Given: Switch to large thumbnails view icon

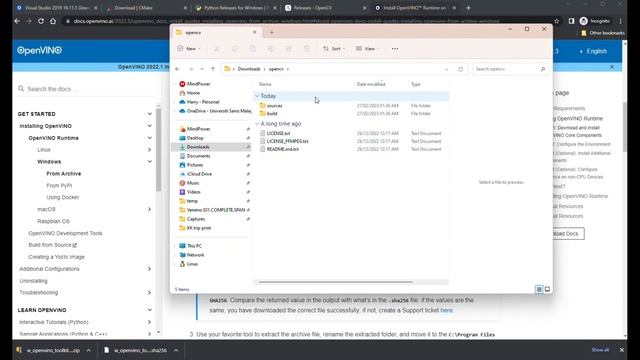Looking at the screenshot, I should (547, 289).
